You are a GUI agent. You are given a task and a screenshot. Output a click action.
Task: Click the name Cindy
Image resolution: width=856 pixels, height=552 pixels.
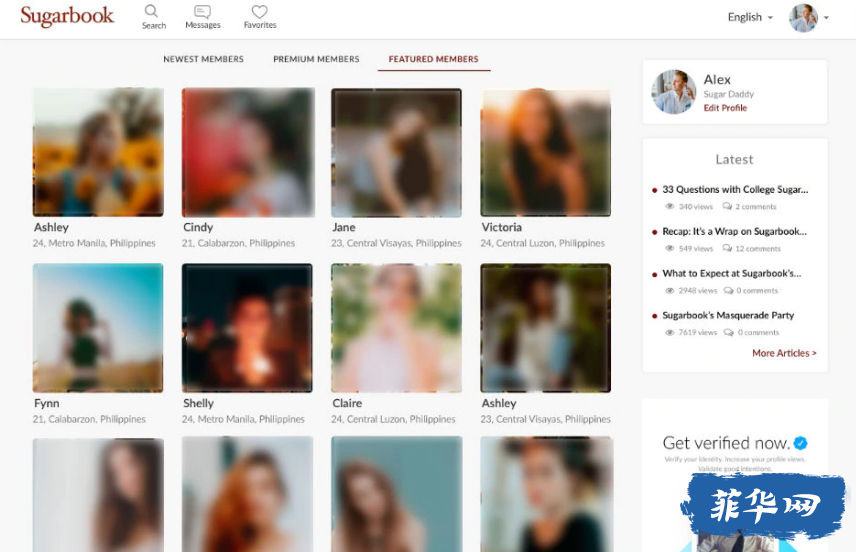point(198,227)
